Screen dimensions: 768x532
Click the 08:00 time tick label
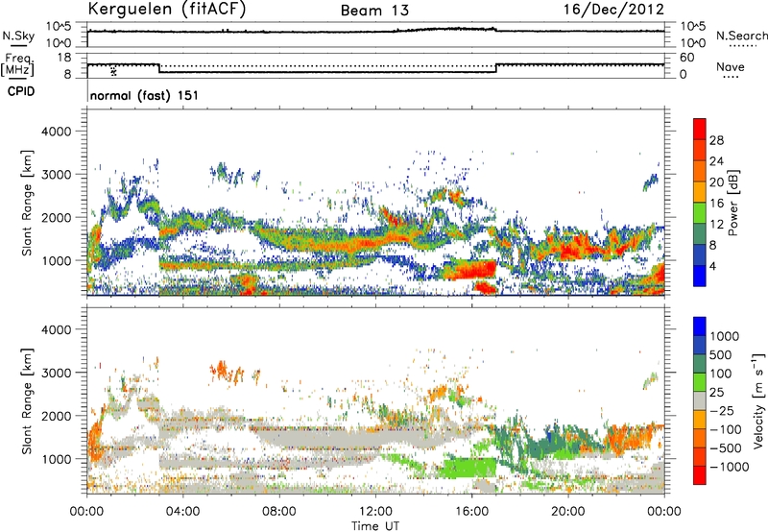(278, 512)
